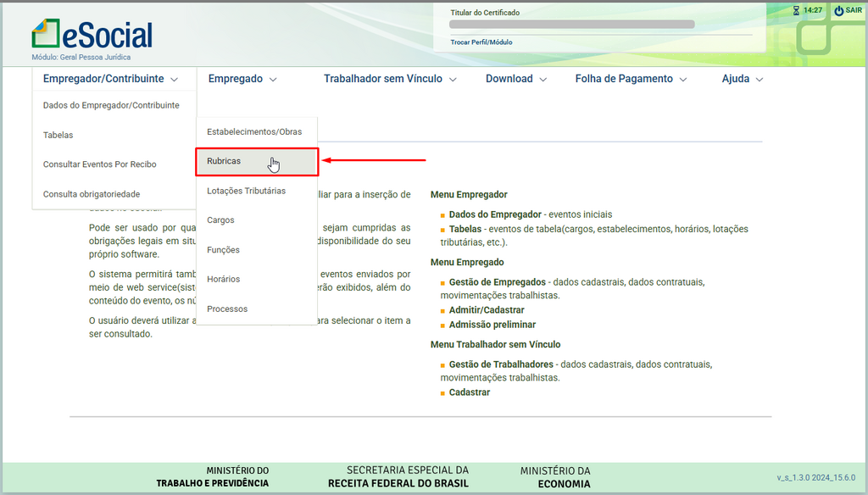The image size is (868, 495).
Task: Open the Folha de Pagamento dropdown
Action: pyautogui.click(x=632, y=79)
